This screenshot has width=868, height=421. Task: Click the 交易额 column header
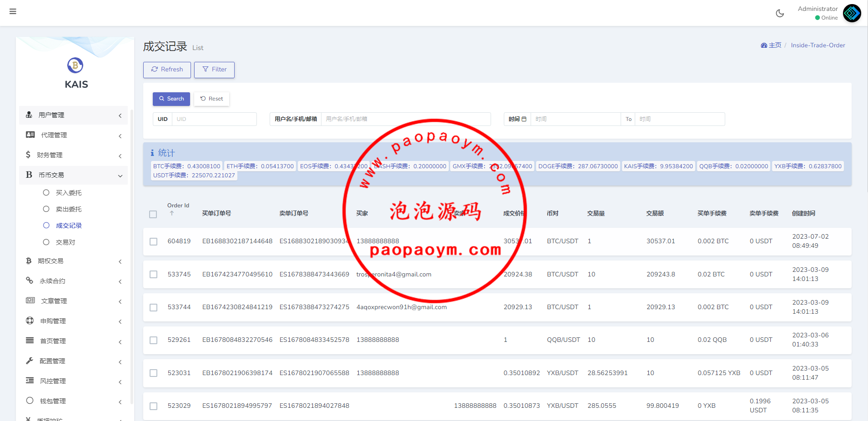655,213
